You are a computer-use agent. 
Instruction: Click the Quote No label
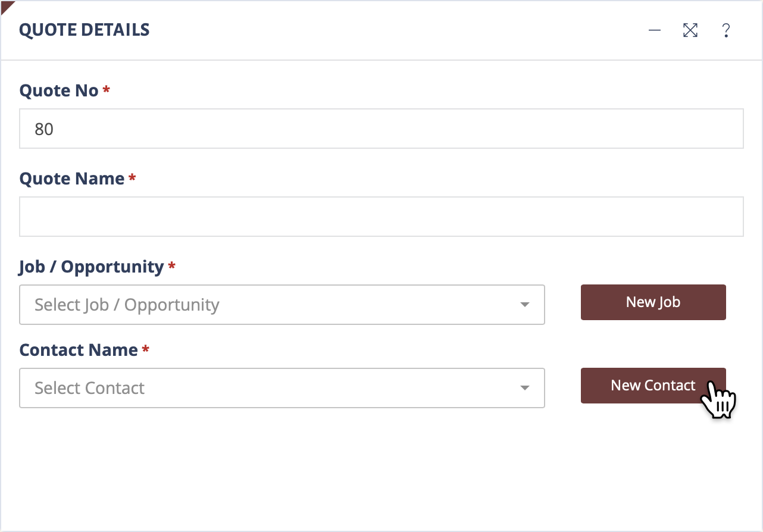point(59,90)
